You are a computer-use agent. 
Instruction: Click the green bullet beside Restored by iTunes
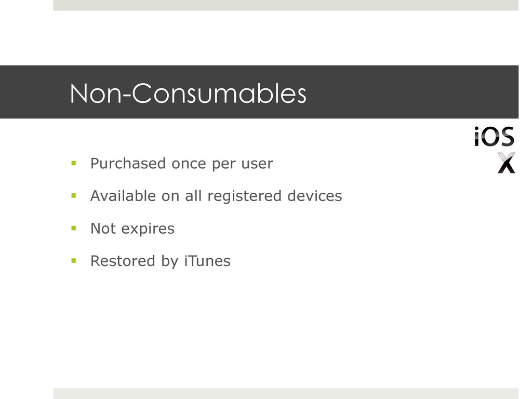74,261
